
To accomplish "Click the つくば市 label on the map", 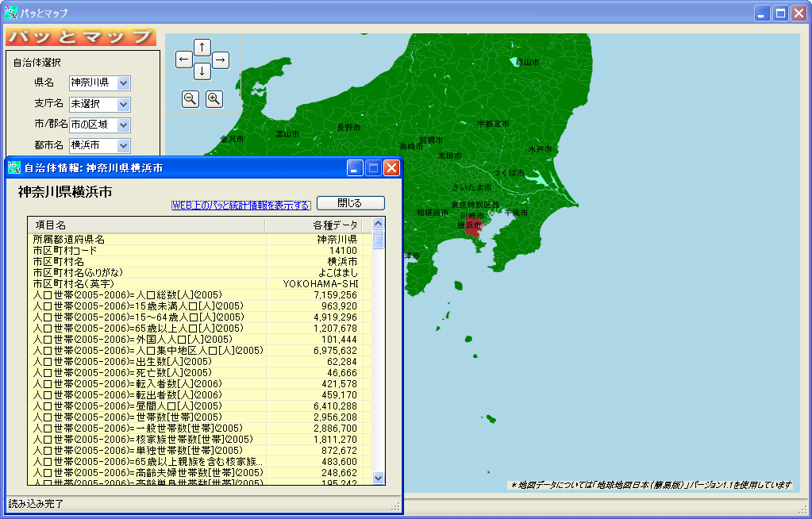I will pos(509,173).
